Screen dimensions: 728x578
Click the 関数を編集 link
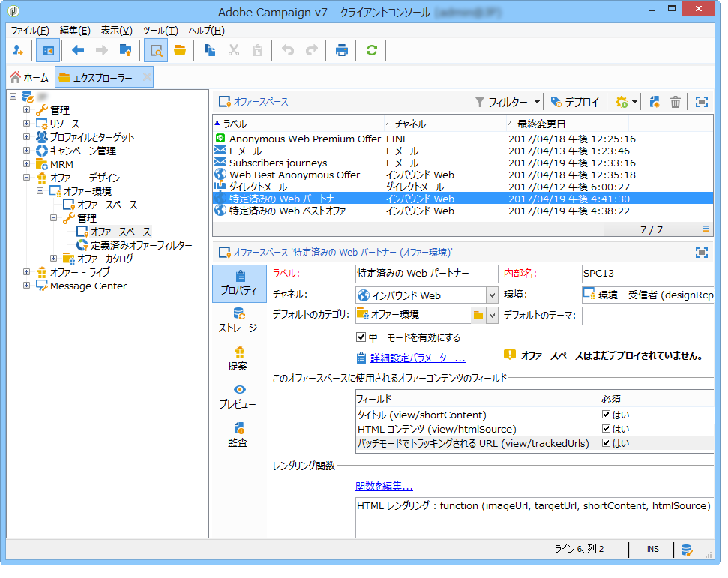tap(384, 486)
